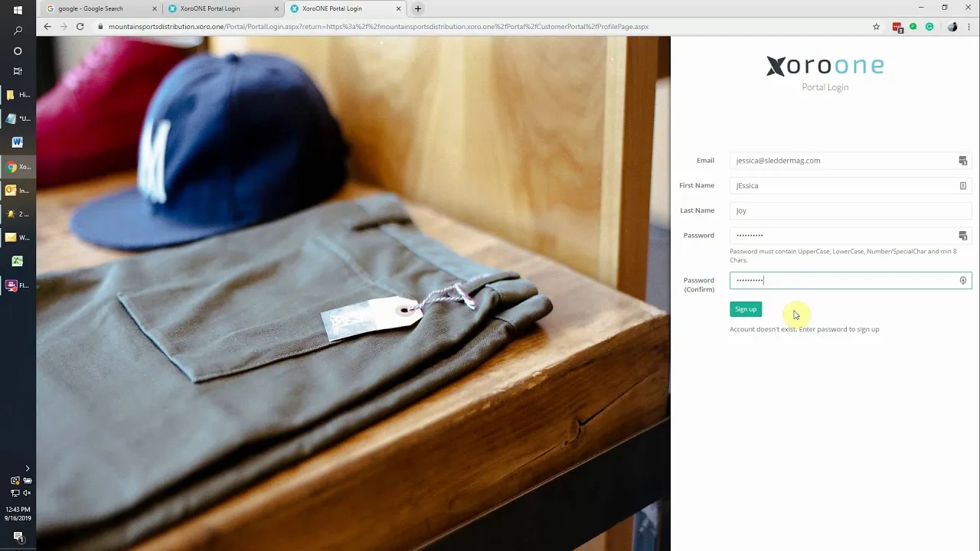The width and height of the screenshot is (980, 551).
Task: Open red extension with 3 badge
Action: [x=897, y=27]
